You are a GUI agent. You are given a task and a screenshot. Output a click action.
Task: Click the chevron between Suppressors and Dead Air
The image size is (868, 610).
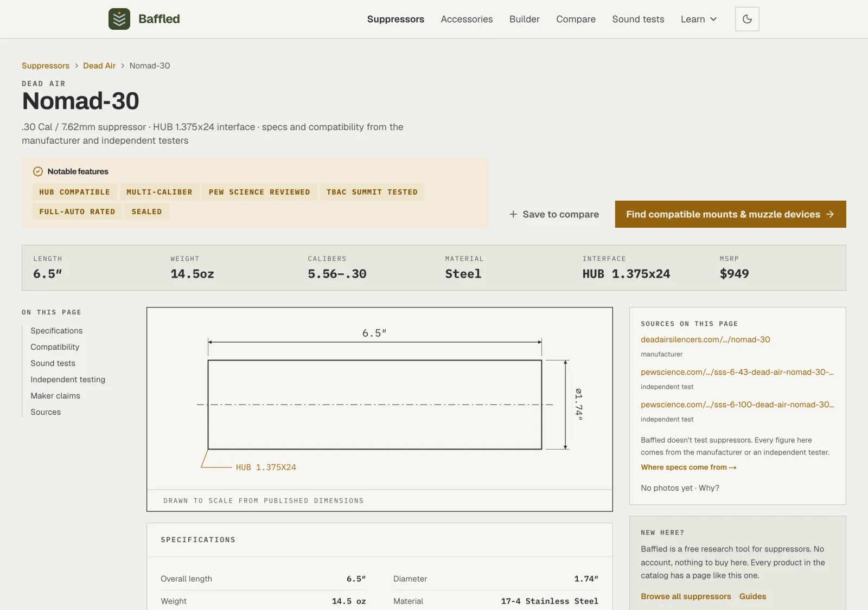76,66
